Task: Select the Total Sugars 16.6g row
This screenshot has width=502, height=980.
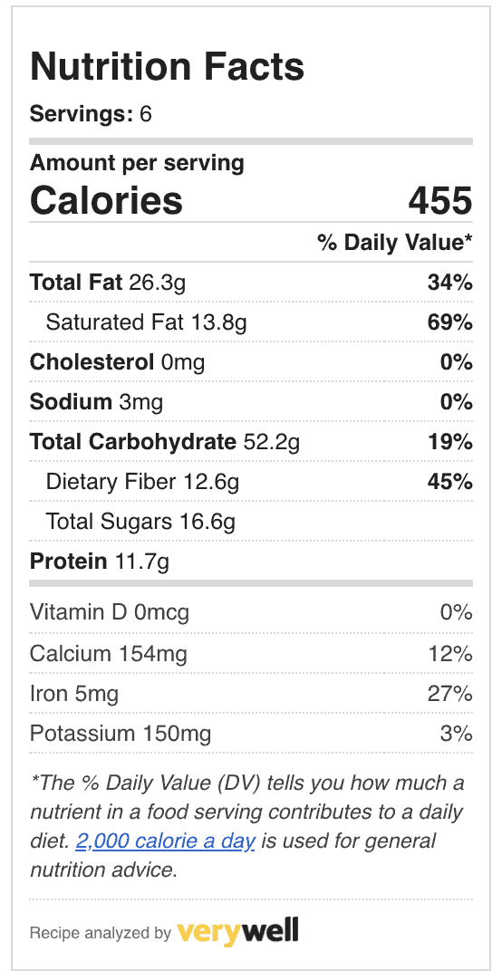Action: point(251,522)
